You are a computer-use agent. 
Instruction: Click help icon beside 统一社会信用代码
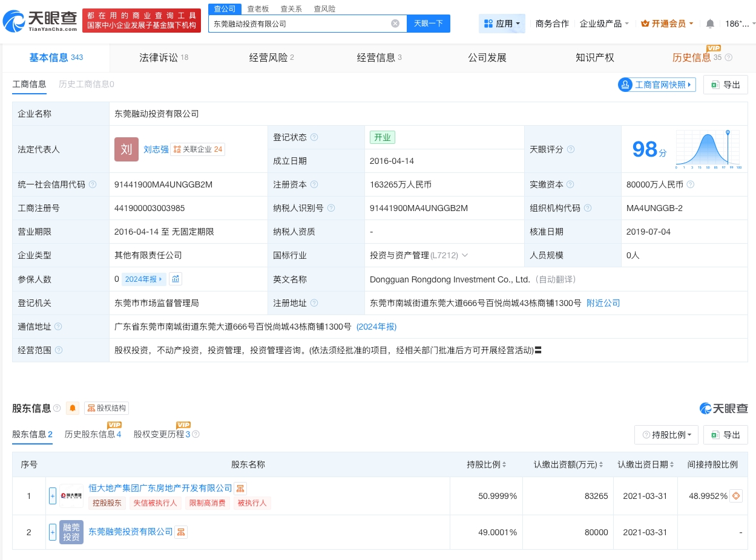point(92,184)
